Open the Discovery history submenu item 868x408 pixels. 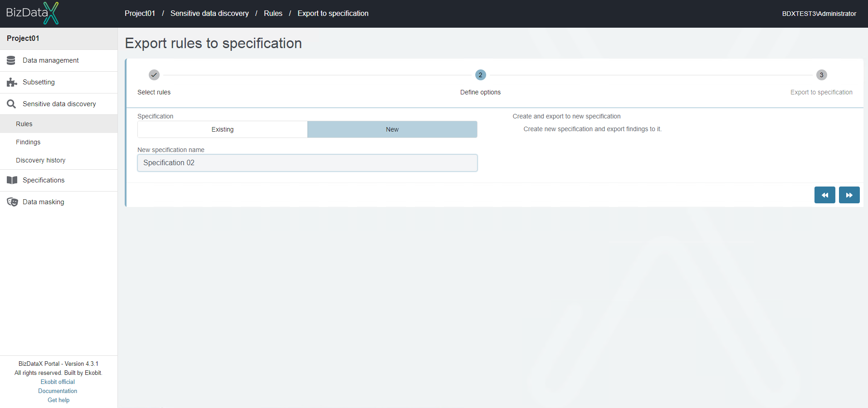click(59, 160)
